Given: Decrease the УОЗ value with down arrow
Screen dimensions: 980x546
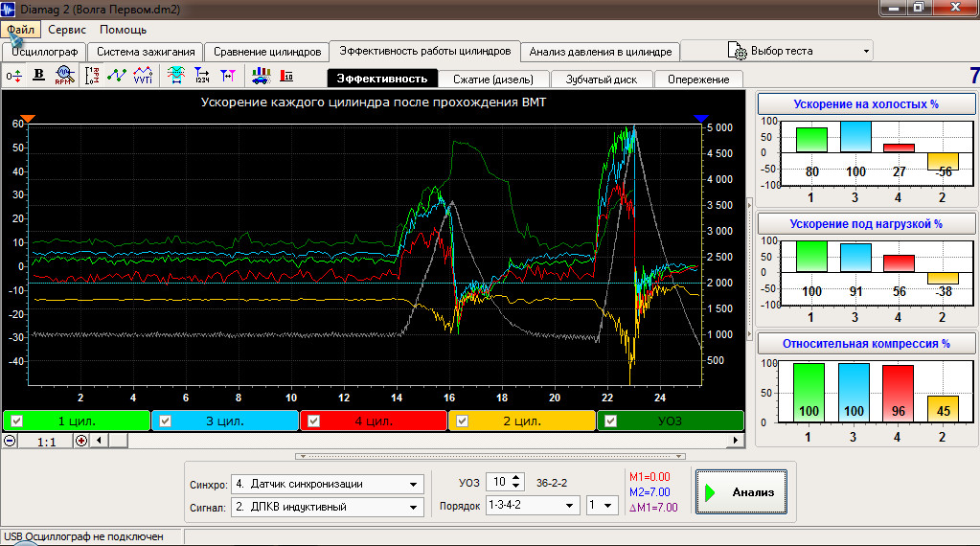Looking at the screenshot, I should (516, 486).
